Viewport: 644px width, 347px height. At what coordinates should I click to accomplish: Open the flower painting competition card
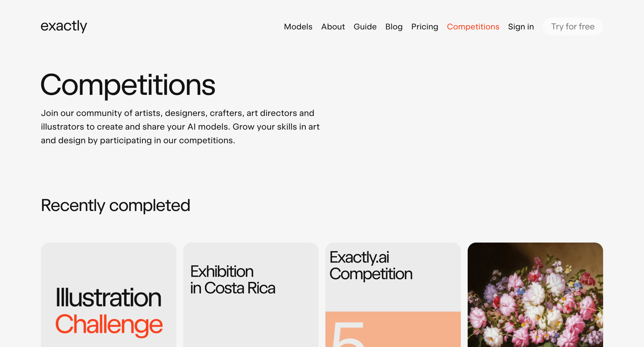click(535, 295)
